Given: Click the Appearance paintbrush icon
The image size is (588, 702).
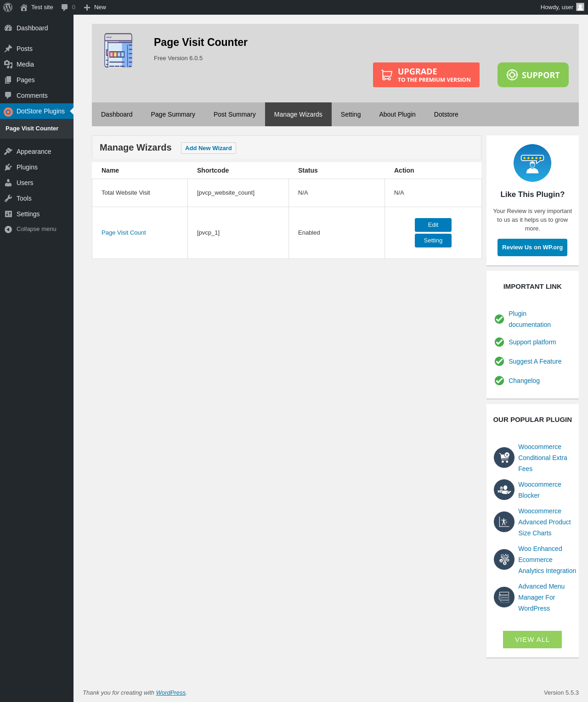Looking at the screenshot, I should [x=8, y=152].
